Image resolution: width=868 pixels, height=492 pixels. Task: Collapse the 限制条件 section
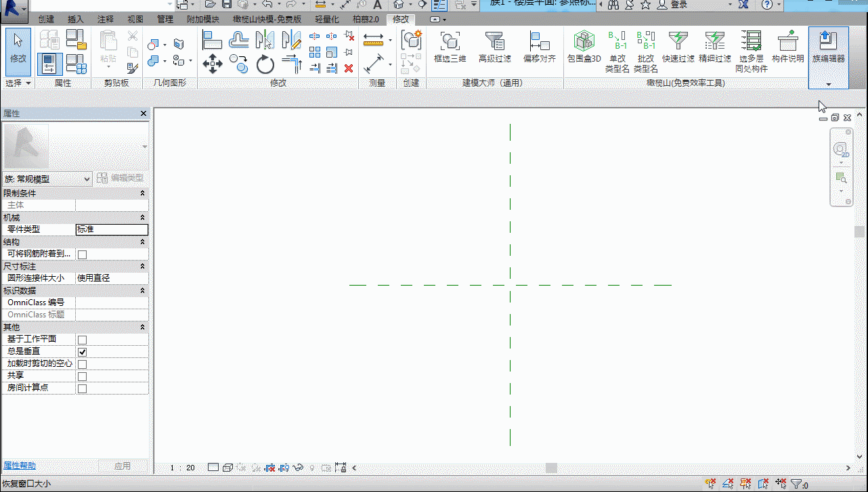pyautogui.click(x=142, y=194)
